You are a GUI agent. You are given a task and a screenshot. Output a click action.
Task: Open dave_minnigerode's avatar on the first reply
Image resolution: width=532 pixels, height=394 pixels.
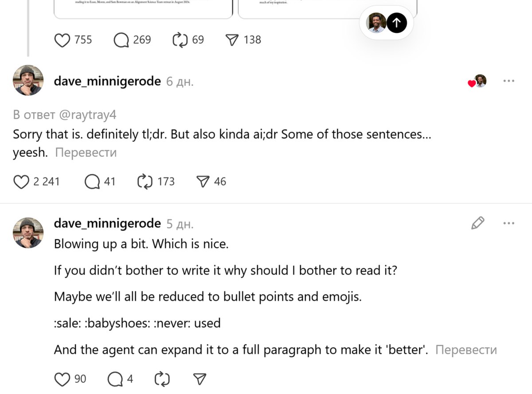click(x=28, y=80)
